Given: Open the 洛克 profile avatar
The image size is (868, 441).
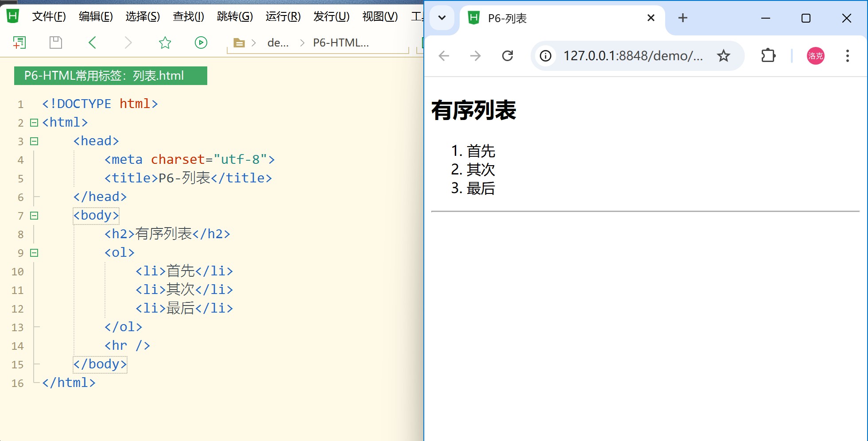Looking at the screenshot, I should [815, 56].
